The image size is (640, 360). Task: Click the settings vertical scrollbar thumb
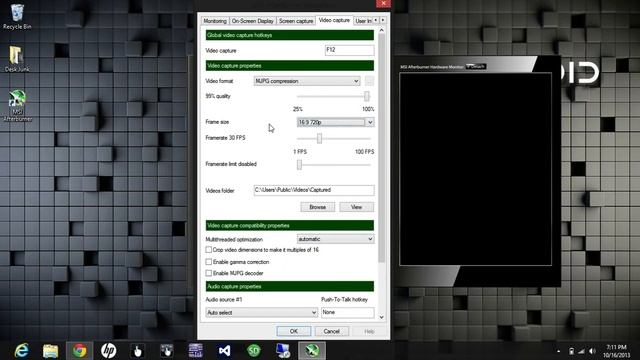click(x=382, y=148)
